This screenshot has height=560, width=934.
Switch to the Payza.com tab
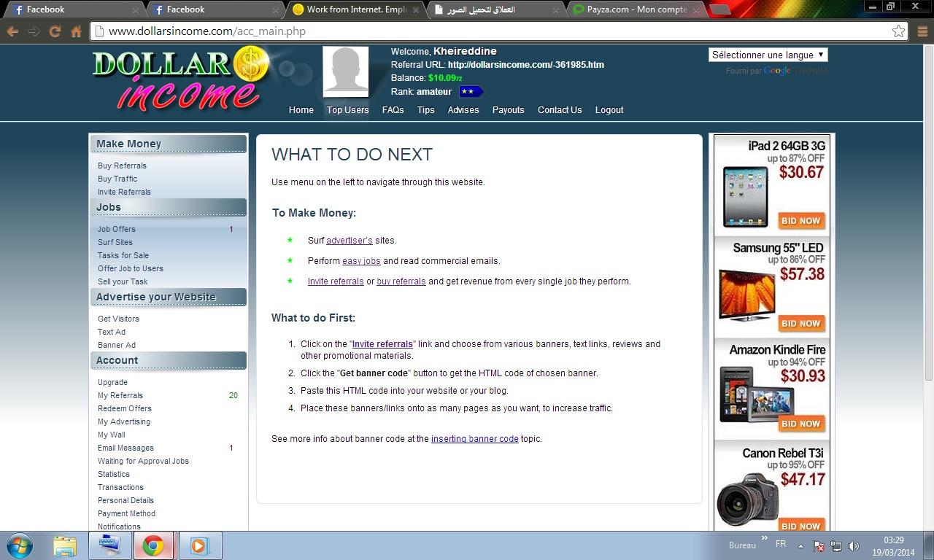pos(635,10)
